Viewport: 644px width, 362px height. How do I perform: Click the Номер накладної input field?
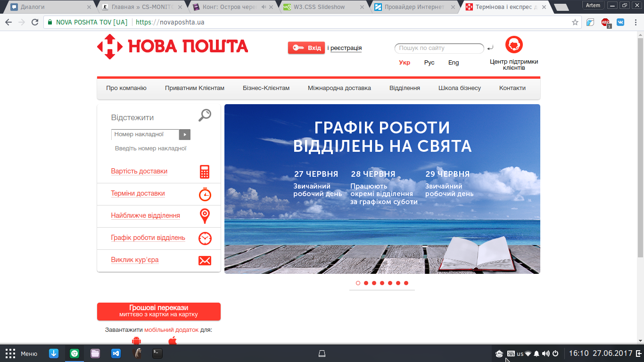pos(145,135)
